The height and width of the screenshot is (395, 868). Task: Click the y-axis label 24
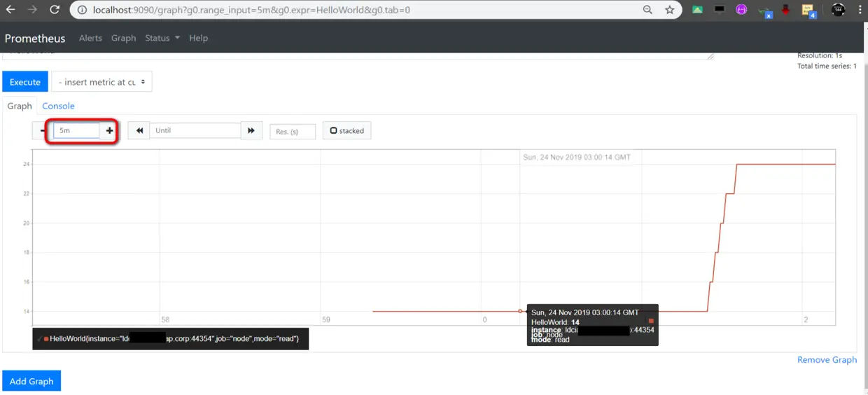point(26,164)
